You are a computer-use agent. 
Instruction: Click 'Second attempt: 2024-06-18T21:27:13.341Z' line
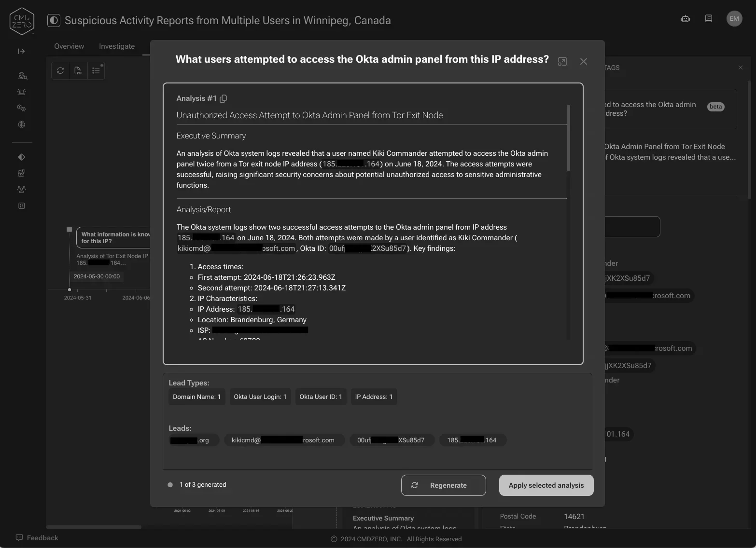click(x=271, y=288)
